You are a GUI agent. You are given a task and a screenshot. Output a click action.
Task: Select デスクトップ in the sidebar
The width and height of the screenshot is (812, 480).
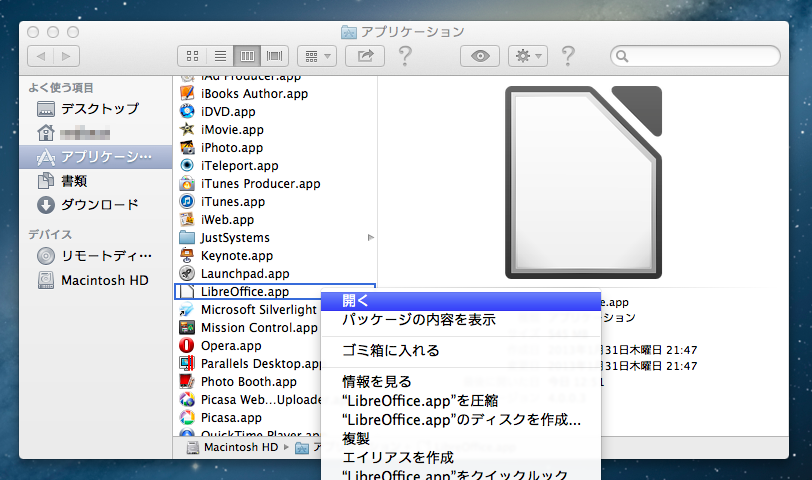pyautogui.click(x=96, y=109)
